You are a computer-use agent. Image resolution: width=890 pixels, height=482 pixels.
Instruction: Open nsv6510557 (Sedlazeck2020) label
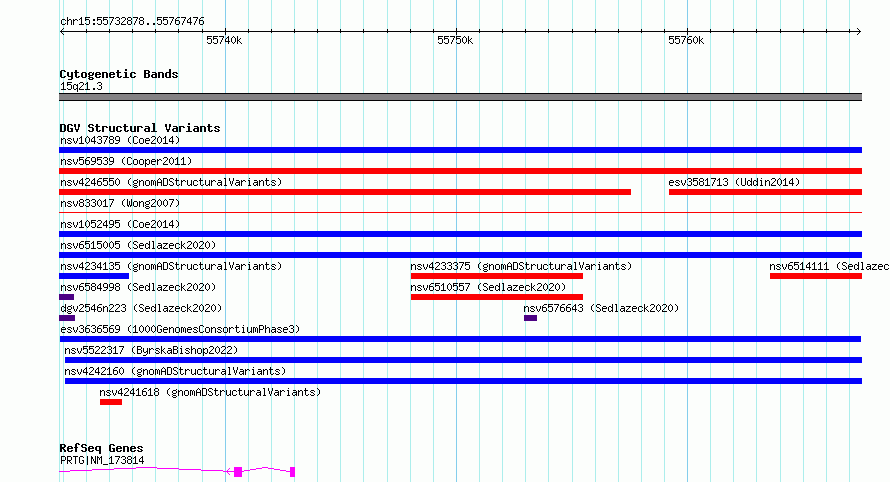pyautogui.click(x=488, y=287)
